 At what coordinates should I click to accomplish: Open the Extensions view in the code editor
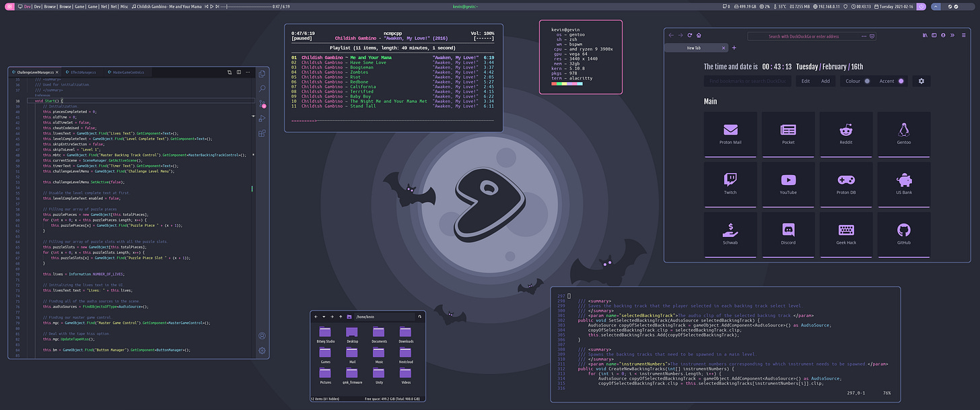tap(262, 133)
